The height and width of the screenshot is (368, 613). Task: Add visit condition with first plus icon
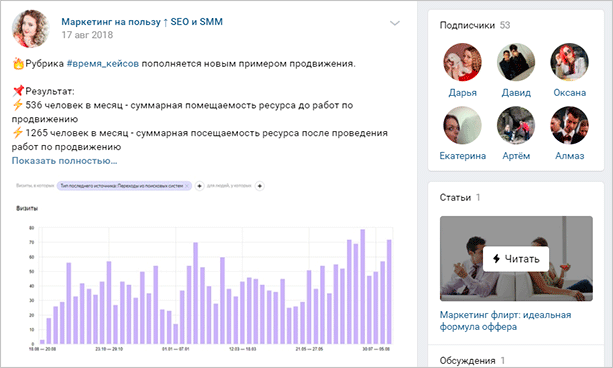coord(199,186)
